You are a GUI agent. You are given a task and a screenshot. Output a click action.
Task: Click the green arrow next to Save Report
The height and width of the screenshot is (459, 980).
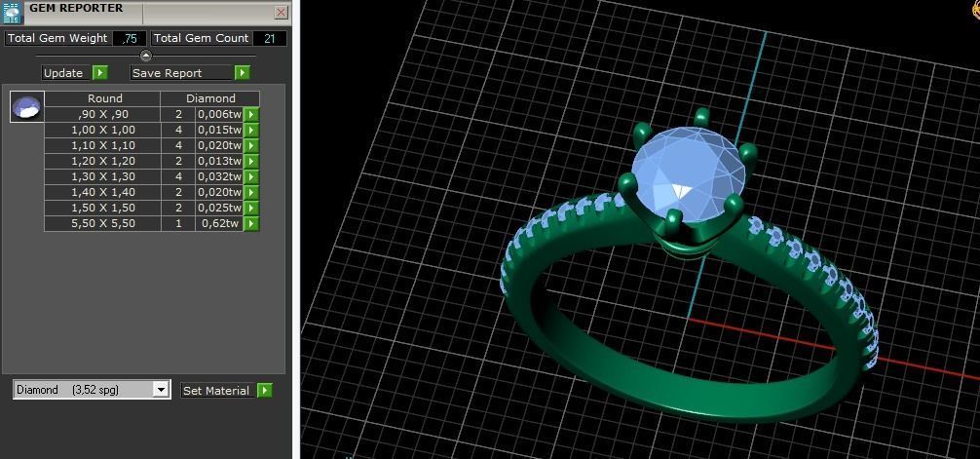click(x=242, y=73)
